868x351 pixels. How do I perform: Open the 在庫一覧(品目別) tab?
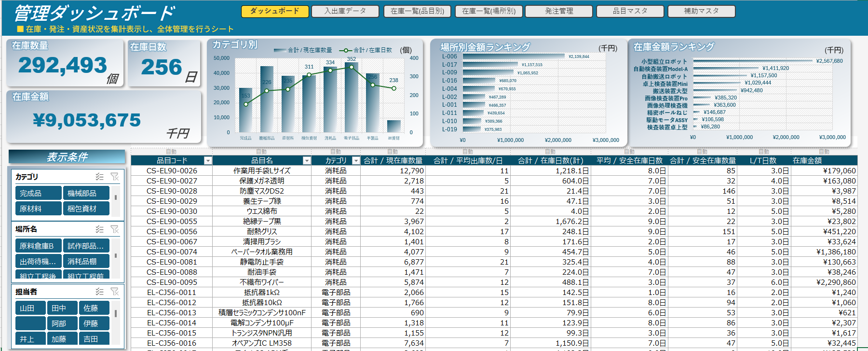417,11
